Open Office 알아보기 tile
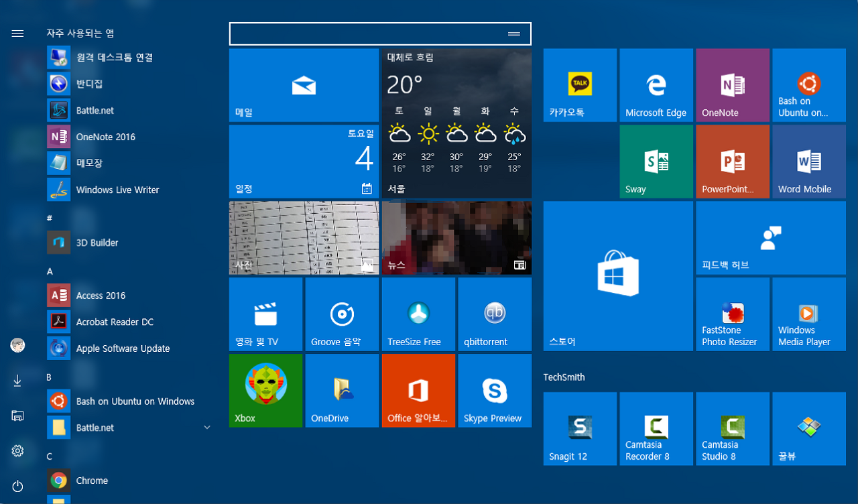This screenshot has width=858, height=504. (x=418, y=391)
